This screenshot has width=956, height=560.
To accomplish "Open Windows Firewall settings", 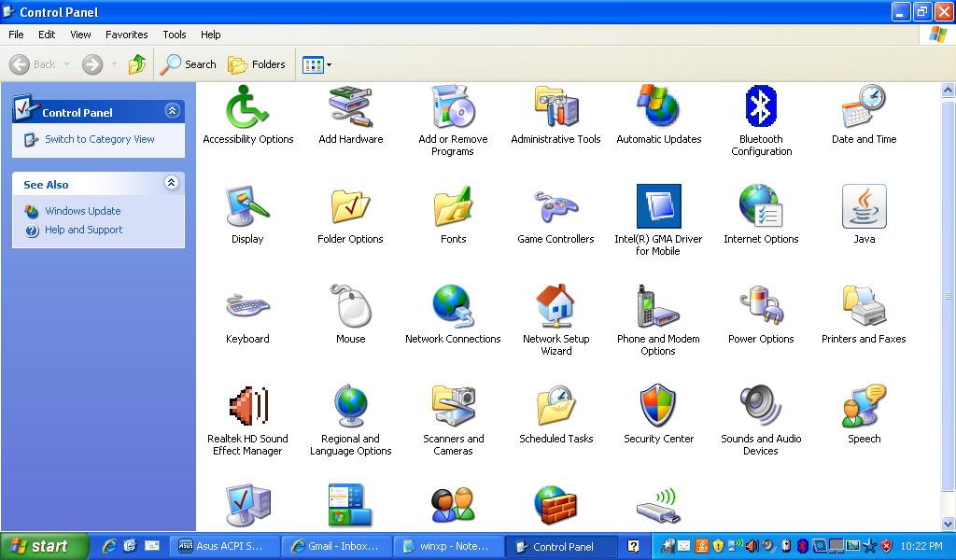I will 555,504.
